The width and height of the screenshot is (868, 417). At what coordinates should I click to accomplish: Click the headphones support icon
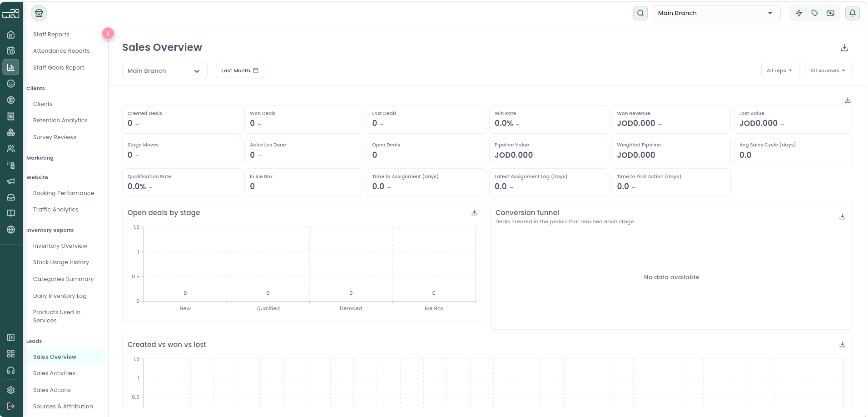(11, 370)
